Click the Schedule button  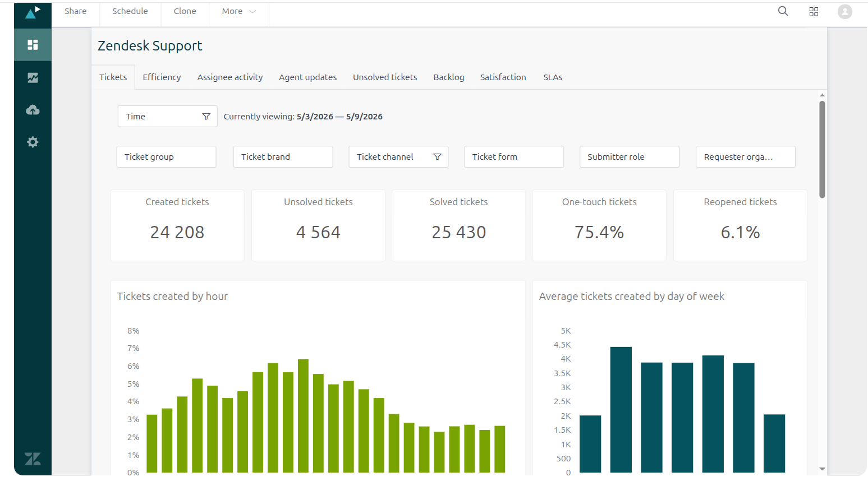tap(130, 11)
